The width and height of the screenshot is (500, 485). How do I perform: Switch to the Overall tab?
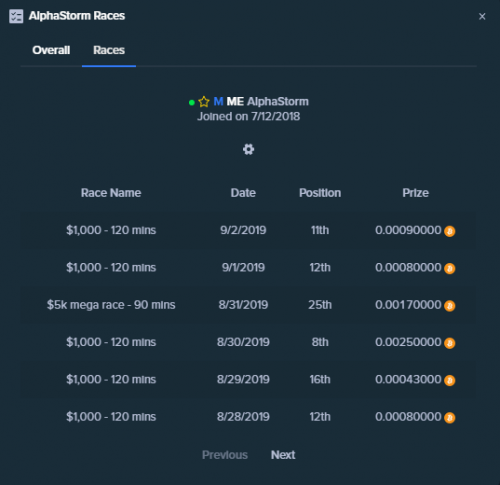click(x=51, y=50)
